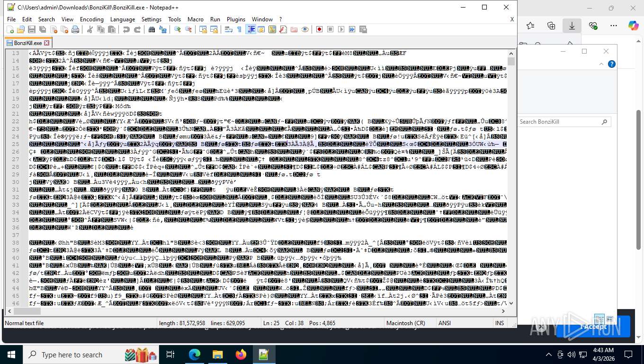Image resolution: width=644 pixels, height=364 pixels.
Task: Click the editor vertical scrollbar up arrow
Action: pyautogui.click(x=511, y=53)
